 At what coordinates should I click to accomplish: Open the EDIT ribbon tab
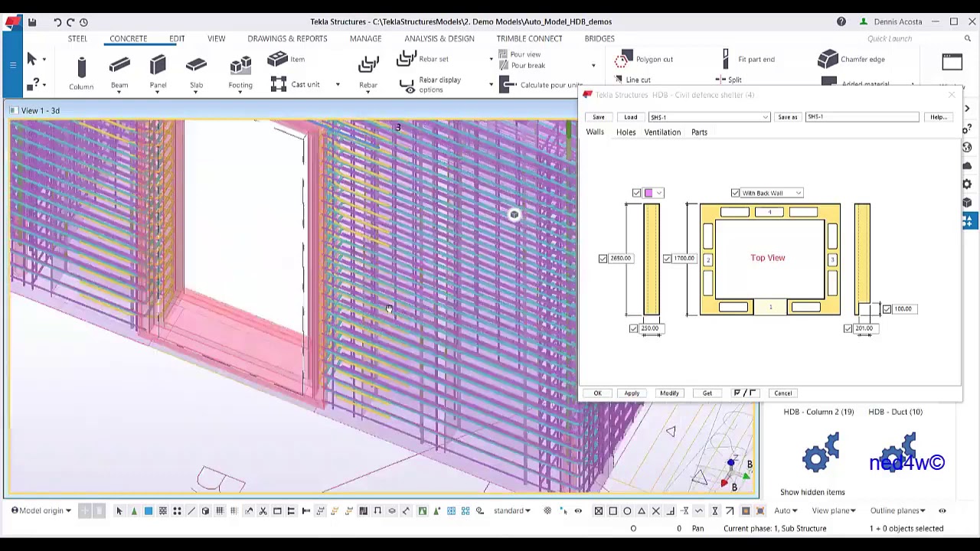tap(177, 38)
